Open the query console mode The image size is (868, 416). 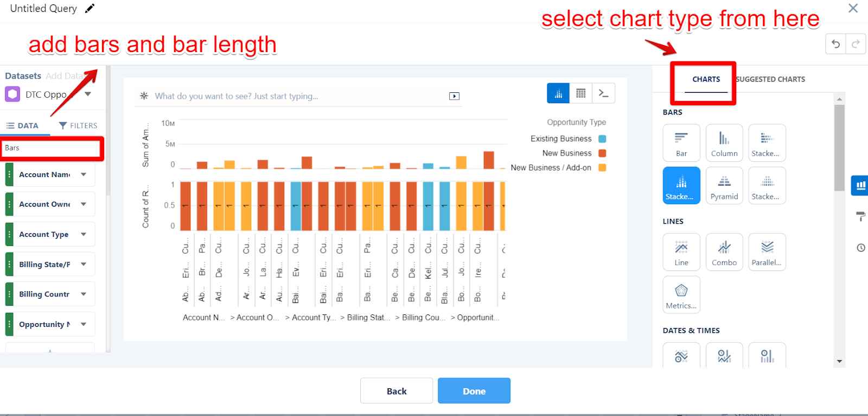coord(603,93)
